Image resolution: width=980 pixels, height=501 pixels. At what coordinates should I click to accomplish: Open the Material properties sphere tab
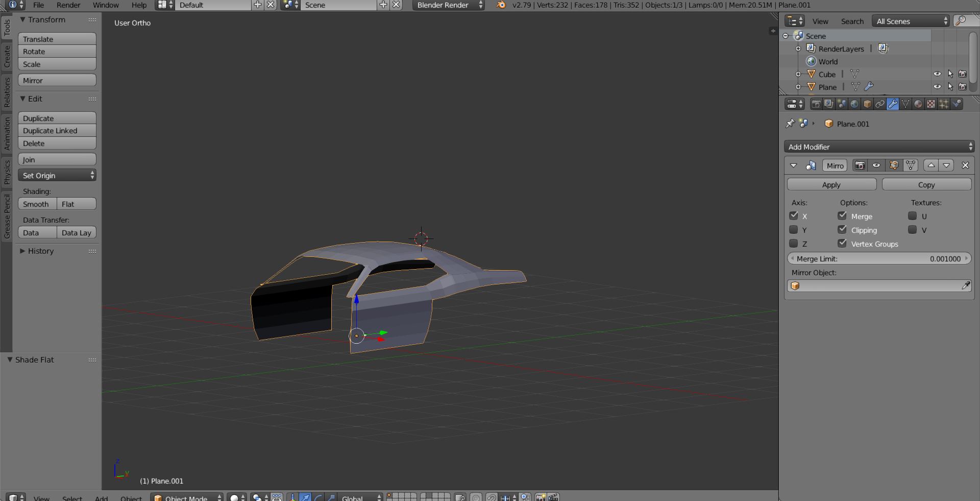[918, 104]
